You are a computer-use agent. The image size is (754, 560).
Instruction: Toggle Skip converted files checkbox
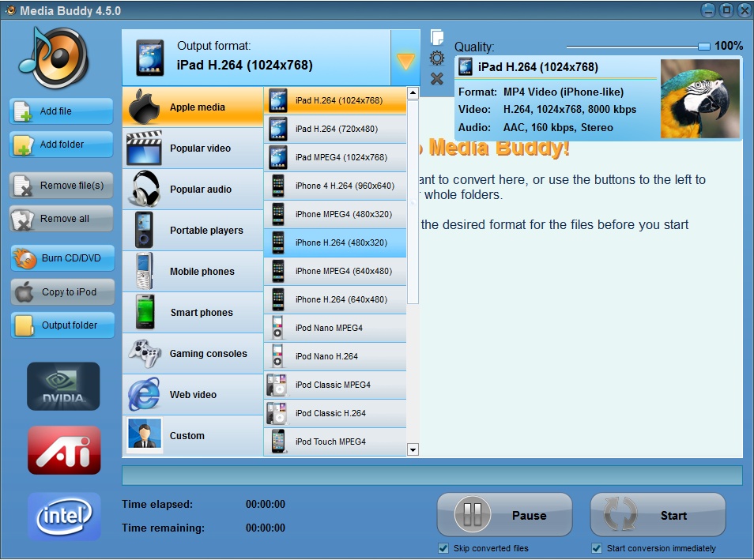tap(443, 548)
